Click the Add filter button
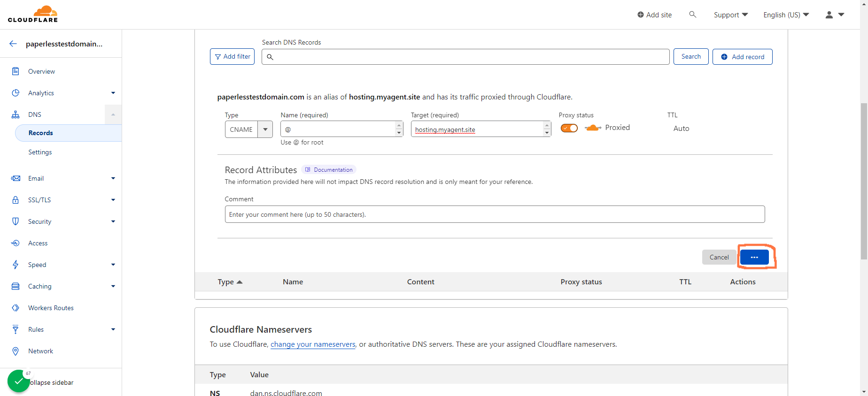 tap(232, 57)
